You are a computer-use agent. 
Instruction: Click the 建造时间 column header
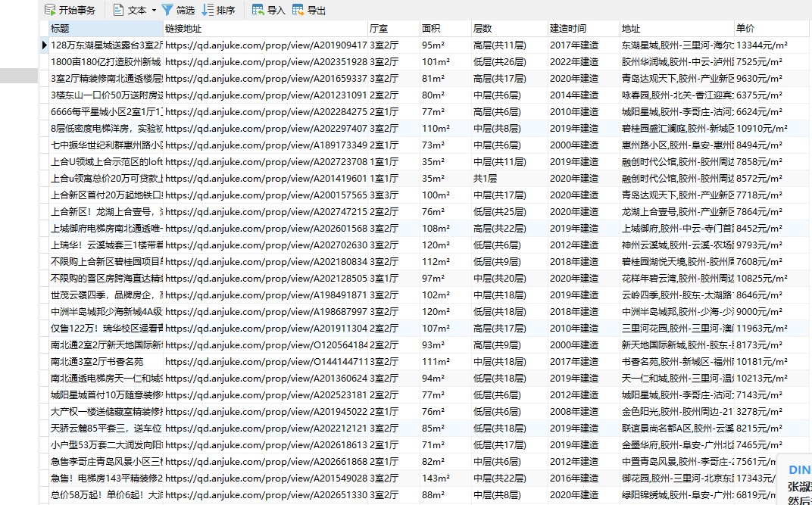(x=583, y=29)
